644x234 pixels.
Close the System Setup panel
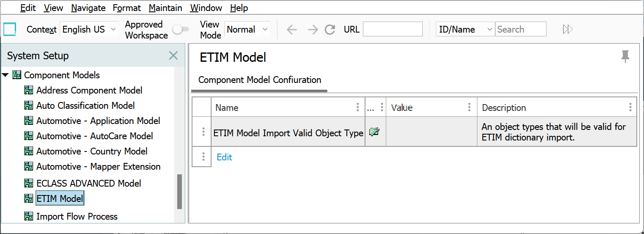(173, 55)
